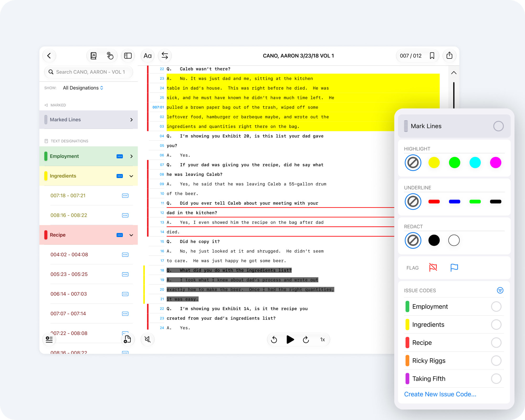Open the All Designations dropdown

click(83, 88)
